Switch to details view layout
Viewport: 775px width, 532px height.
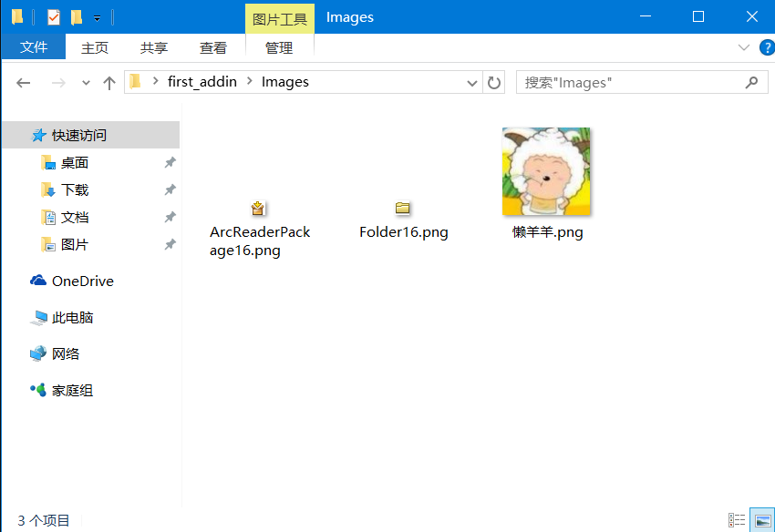pyautogui.click(x=737, y=520)
